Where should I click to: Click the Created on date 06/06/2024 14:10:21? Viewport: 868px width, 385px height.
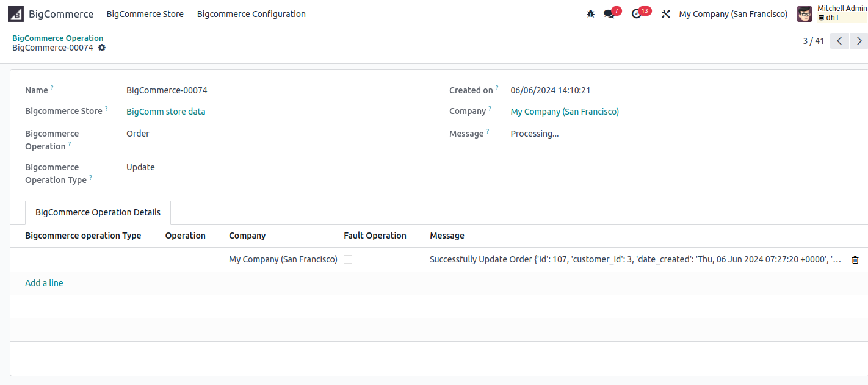point(551,90)
